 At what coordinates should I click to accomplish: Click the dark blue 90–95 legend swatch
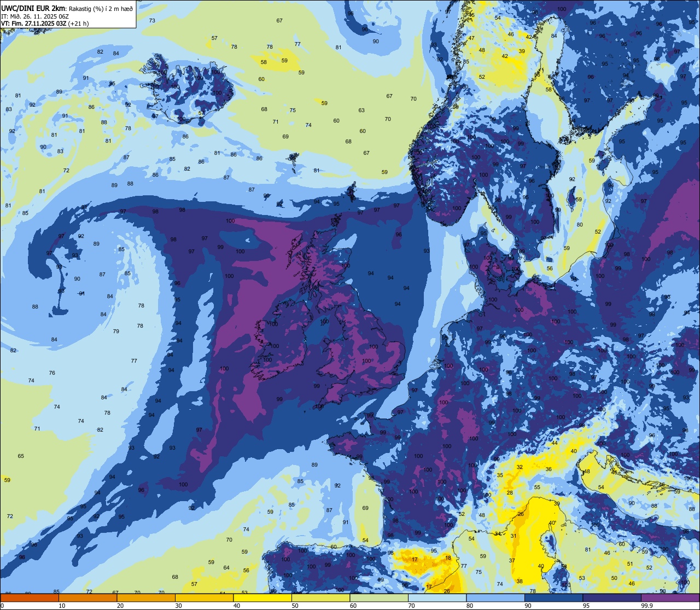(553, 597)
